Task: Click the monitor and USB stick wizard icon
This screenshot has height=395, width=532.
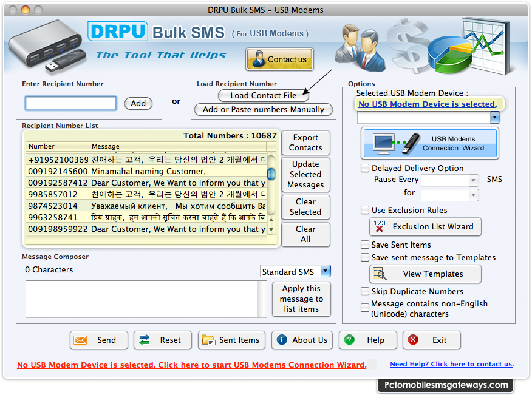Action: 397,143
